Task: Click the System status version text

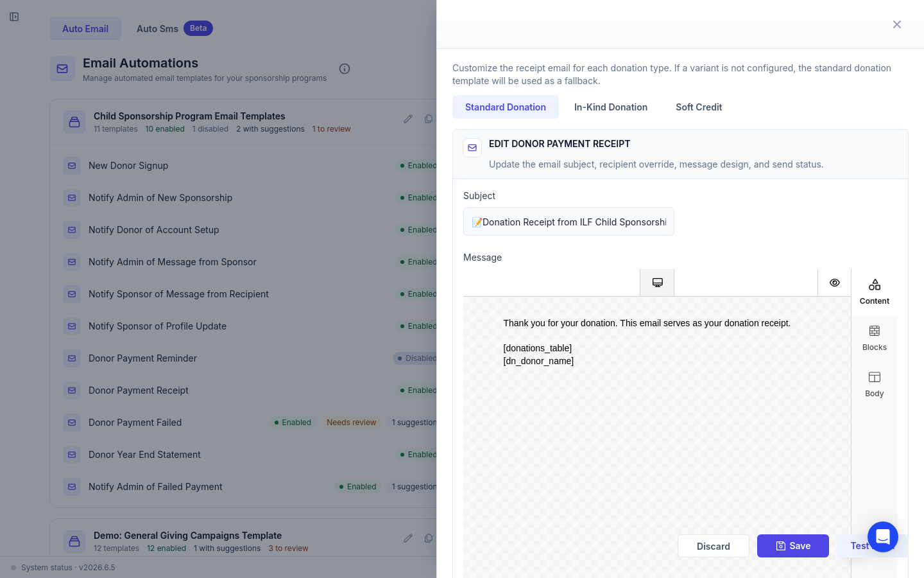Action: pyautogui.click(x=68, y=568)
